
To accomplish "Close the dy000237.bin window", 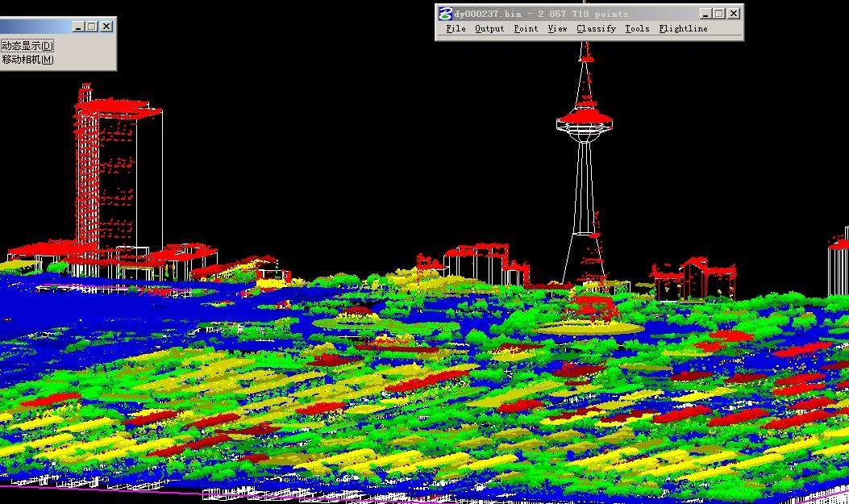I will pos(733,14).
